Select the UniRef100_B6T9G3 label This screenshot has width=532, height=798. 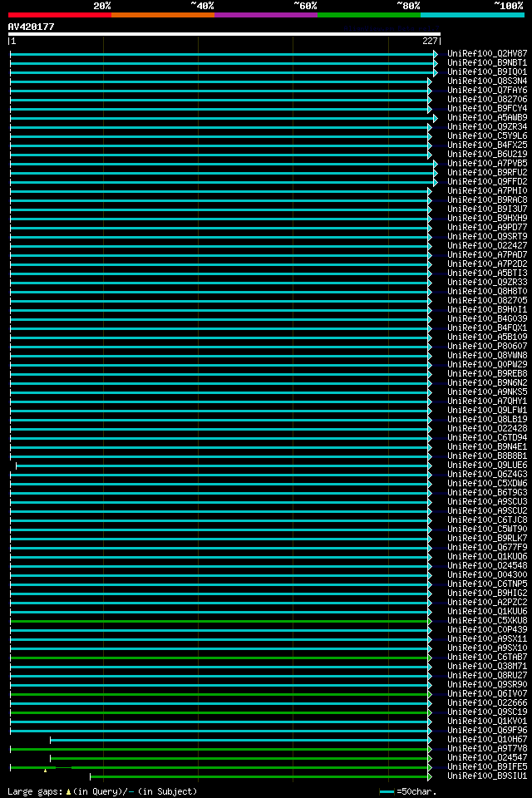tap(487, 493)
